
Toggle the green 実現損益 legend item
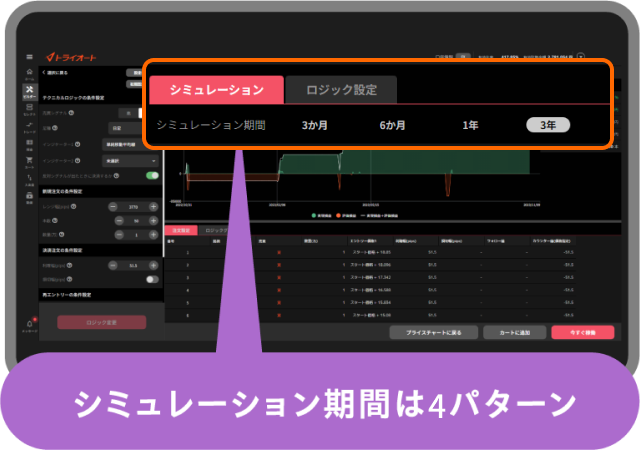click(x=322, y=216)
